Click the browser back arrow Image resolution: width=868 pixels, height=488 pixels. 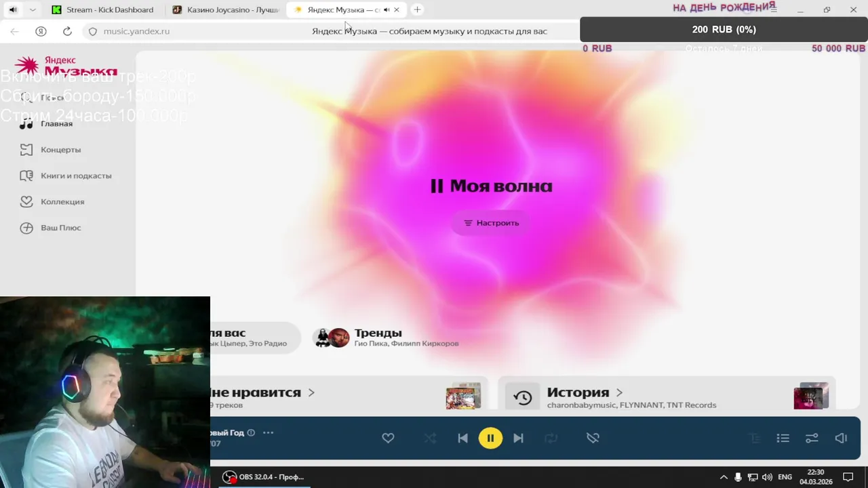tap(14, 31)
